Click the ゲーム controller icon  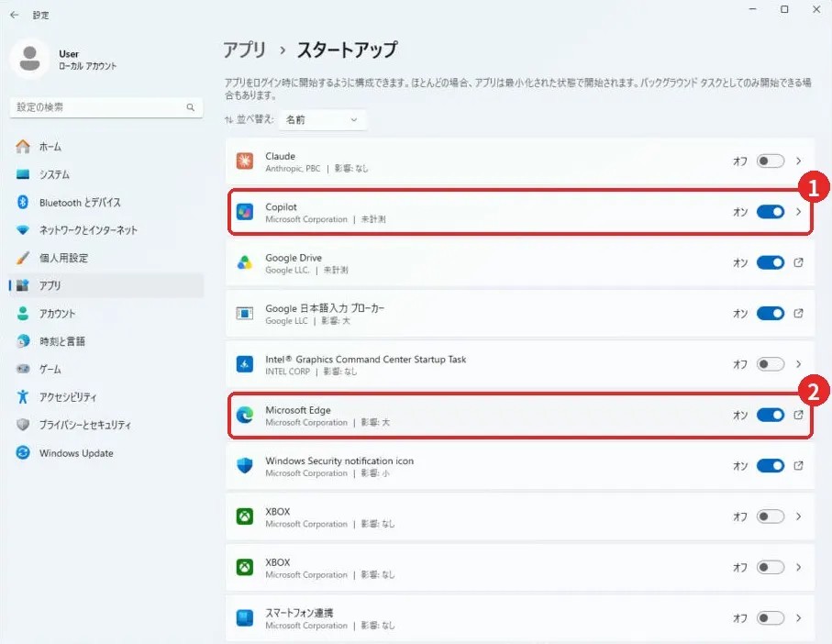click(23, 369)
